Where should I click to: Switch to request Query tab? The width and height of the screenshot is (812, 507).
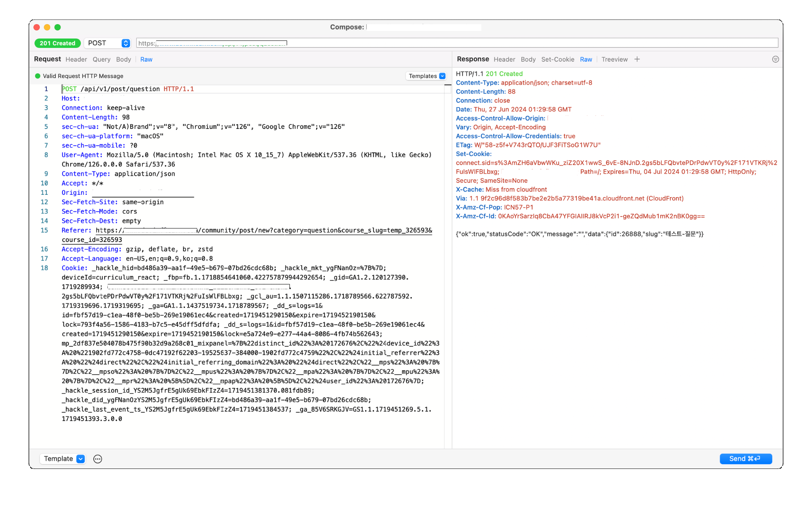click(x=101, y=59)
